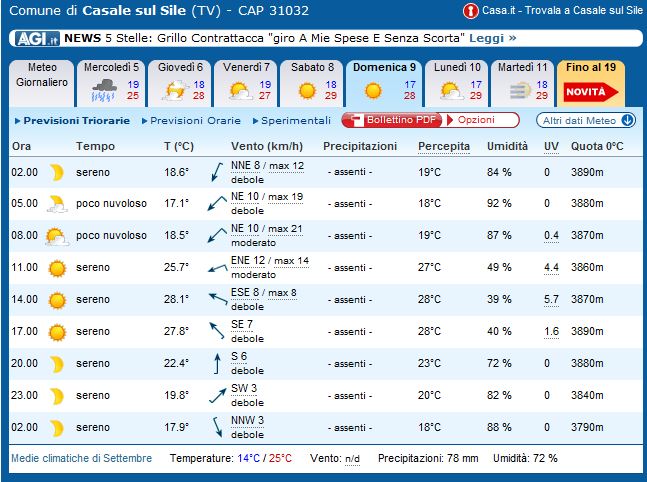This screenshot has width=647, height=482.
Task: Click the UV value 0.4
Action: pyautogui.click(x=551, y=236)
